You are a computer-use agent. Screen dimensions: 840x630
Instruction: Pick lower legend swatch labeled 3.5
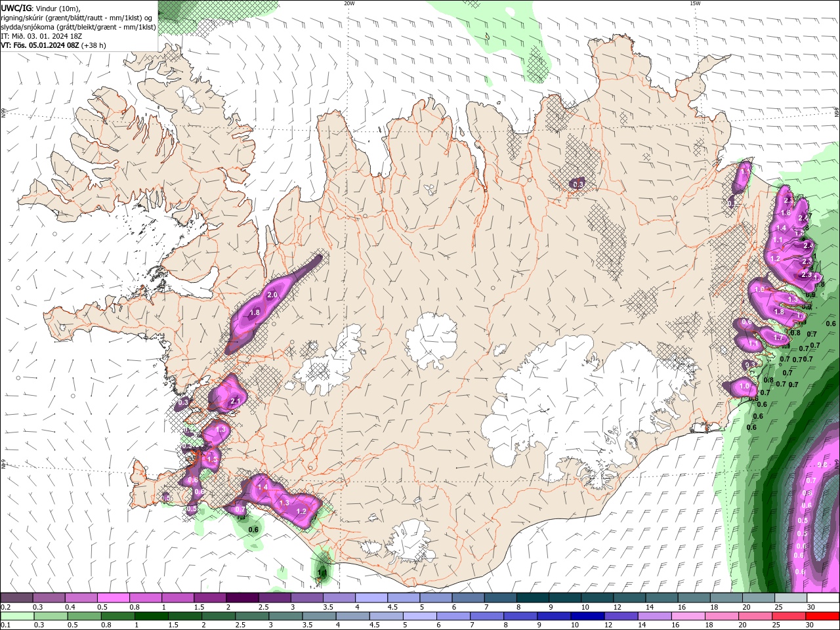click(319, 616)
